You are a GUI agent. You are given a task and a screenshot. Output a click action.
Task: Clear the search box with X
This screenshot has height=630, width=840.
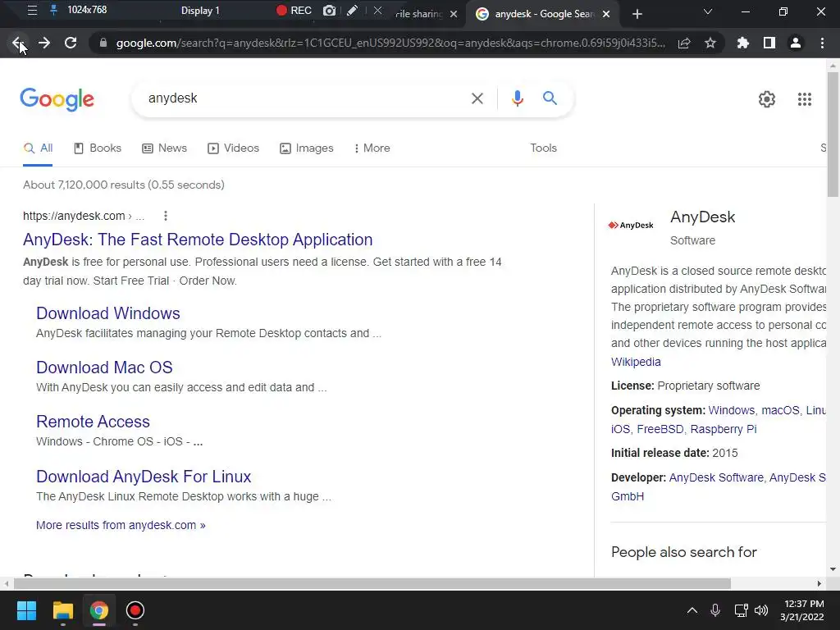[477, 98]
